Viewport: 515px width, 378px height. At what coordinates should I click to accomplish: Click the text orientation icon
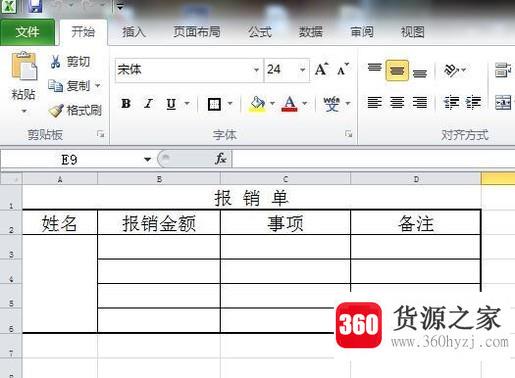point(451,70)
